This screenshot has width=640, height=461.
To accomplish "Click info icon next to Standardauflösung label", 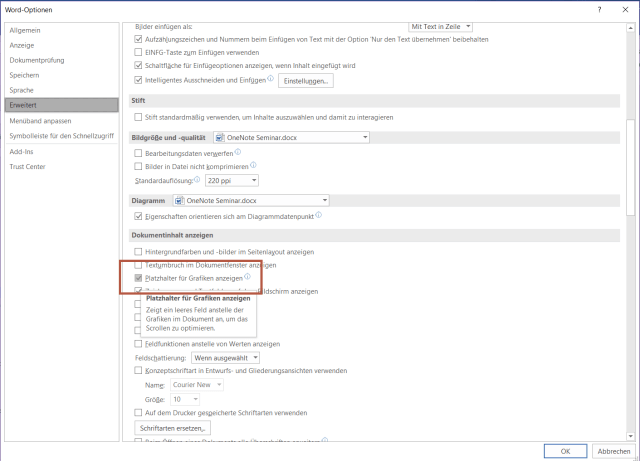I will [x=197, y=180].
